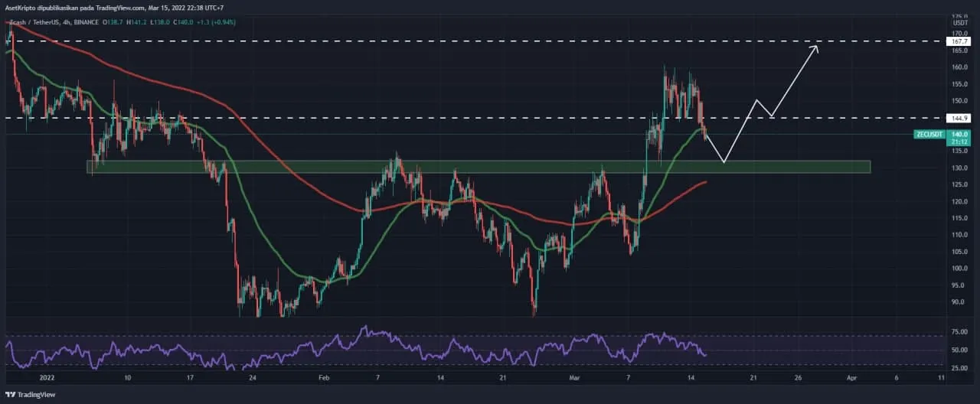The image size is (980, 404).
Task: Click the Feb label on time axis
Action: [323, 378]
